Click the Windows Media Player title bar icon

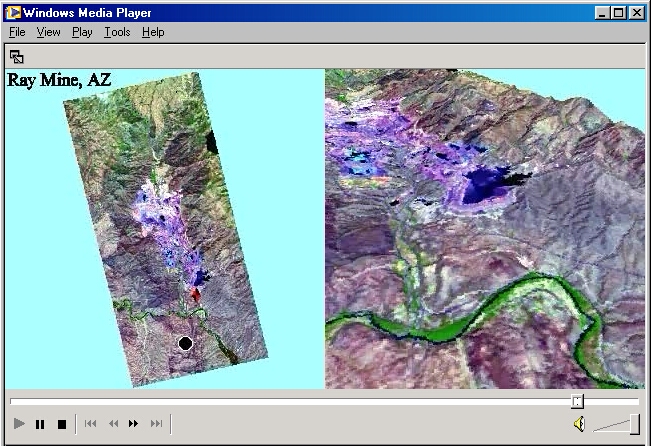pyautogui.click(x=13, y=12)
